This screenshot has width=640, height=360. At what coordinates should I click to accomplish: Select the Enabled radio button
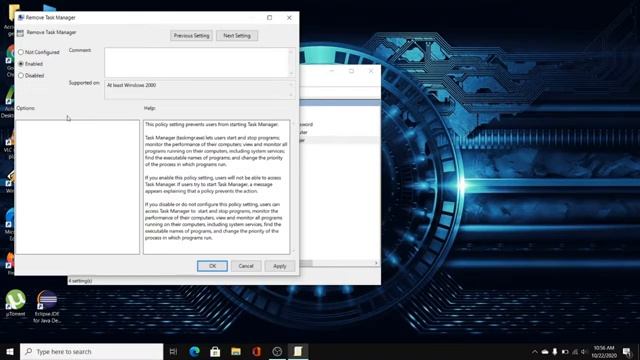pos(21,64)
